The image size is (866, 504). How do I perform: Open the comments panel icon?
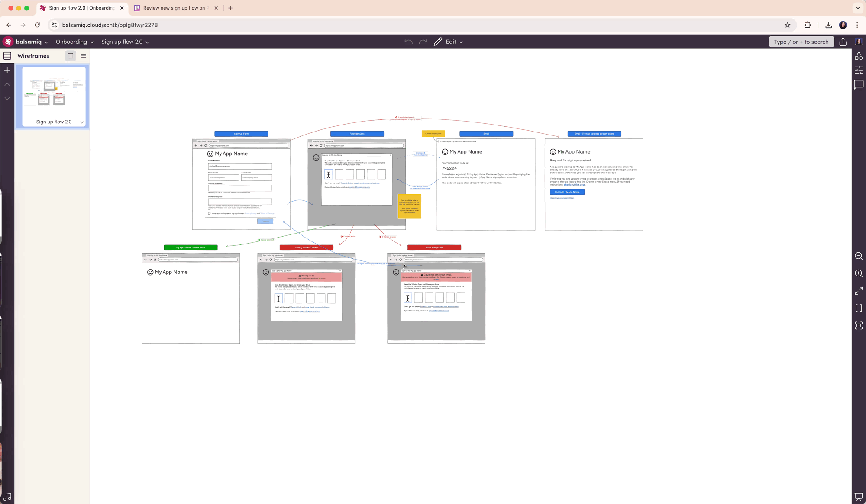(x=859, y=84)
